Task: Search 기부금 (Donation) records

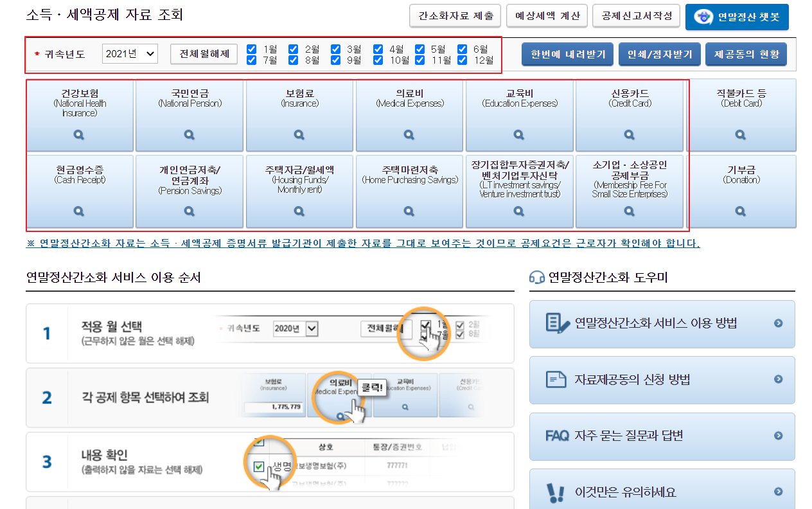Action: [x=741, y=211]
